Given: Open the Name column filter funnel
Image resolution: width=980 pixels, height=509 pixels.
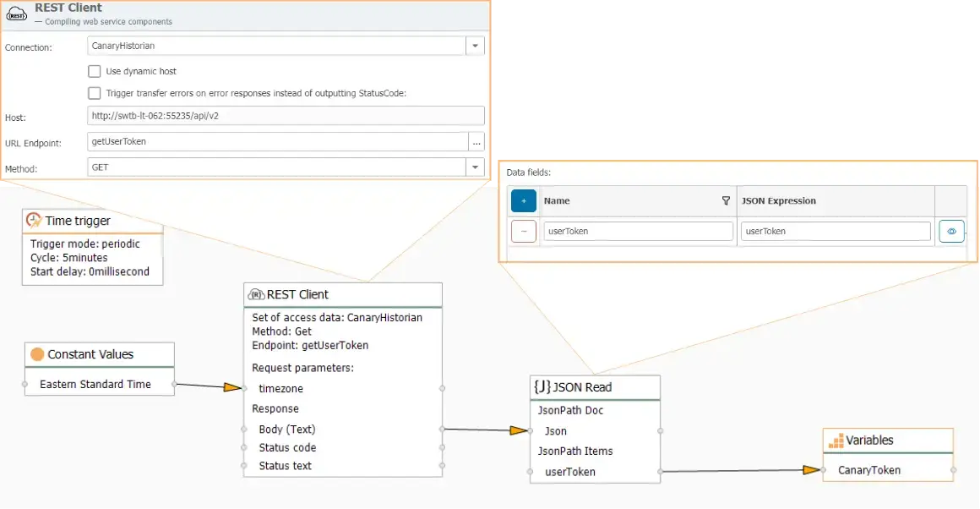Looking at the screenshot, I should [x=725, y=200].
